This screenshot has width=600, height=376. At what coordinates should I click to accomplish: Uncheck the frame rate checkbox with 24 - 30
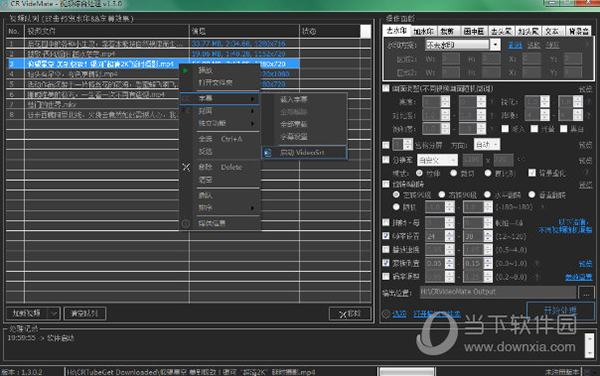[x=386, y=236]
